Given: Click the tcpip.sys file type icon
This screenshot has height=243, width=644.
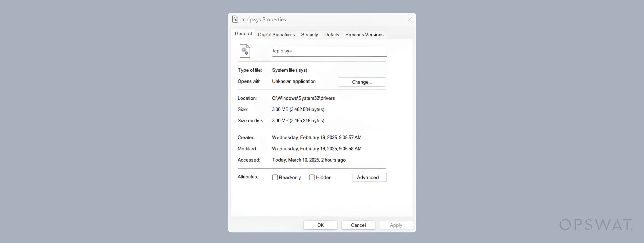Looking at the screenshot, I should tap(245, 51).
